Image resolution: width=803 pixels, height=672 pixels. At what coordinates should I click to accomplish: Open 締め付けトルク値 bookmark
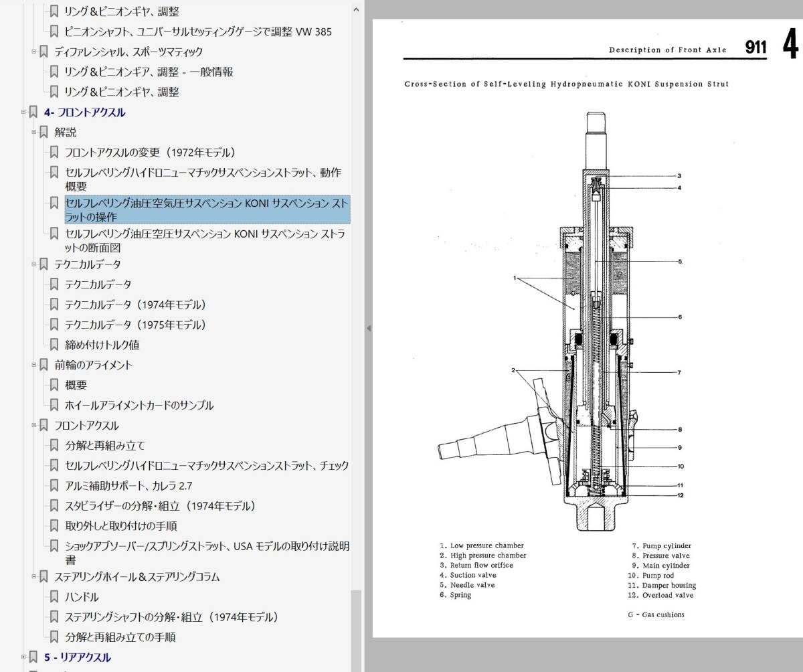pos(102,345)
